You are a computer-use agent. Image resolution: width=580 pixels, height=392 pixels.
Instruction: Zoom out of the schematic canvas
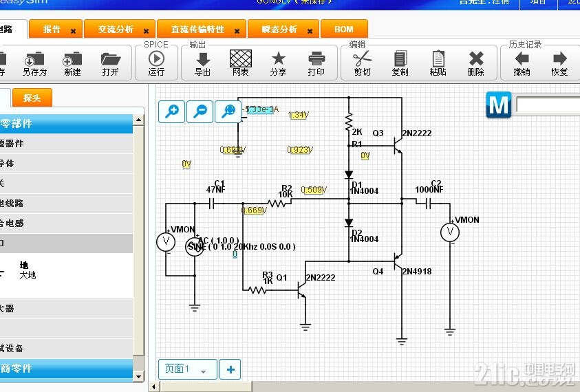(200, 111)
